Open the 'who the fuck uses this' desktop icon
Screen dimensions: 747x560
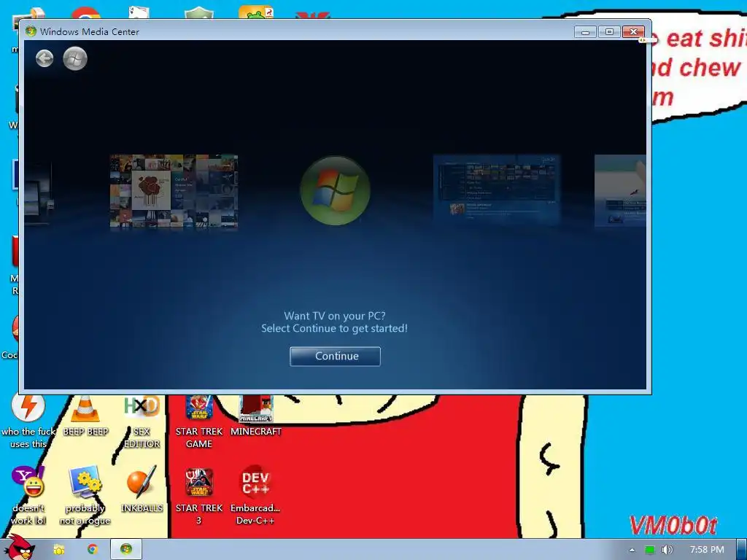28,421
